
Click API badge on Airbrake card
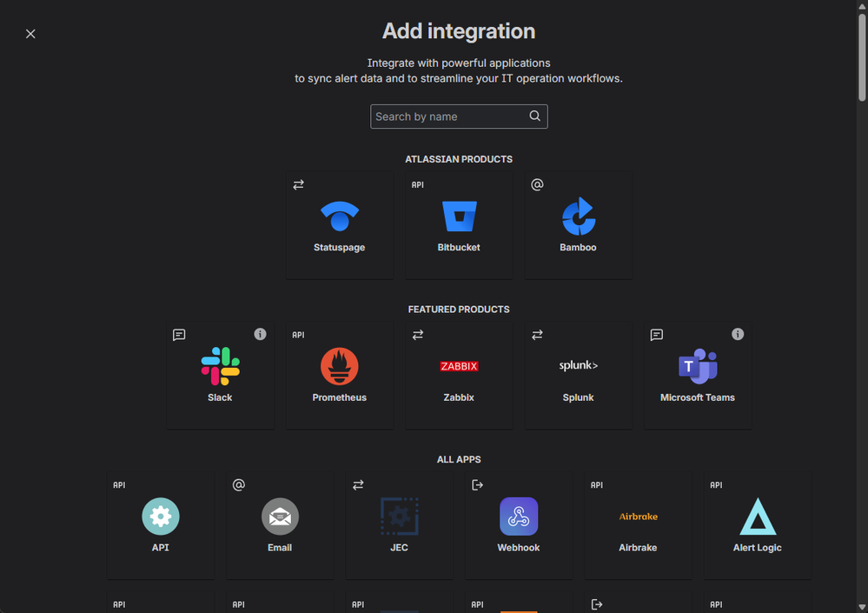pos(597,484)
